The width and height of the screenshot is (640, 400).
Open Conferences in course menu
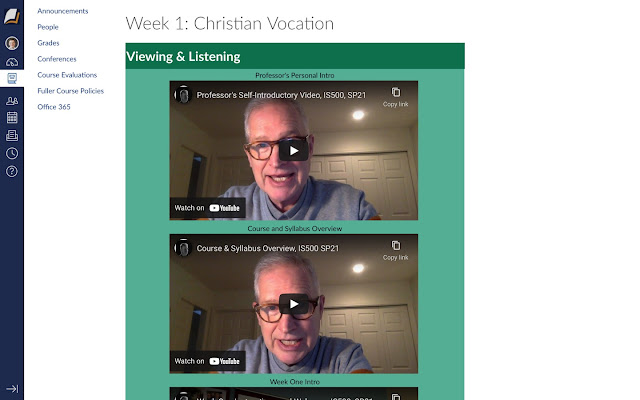[x=57, y=59]
